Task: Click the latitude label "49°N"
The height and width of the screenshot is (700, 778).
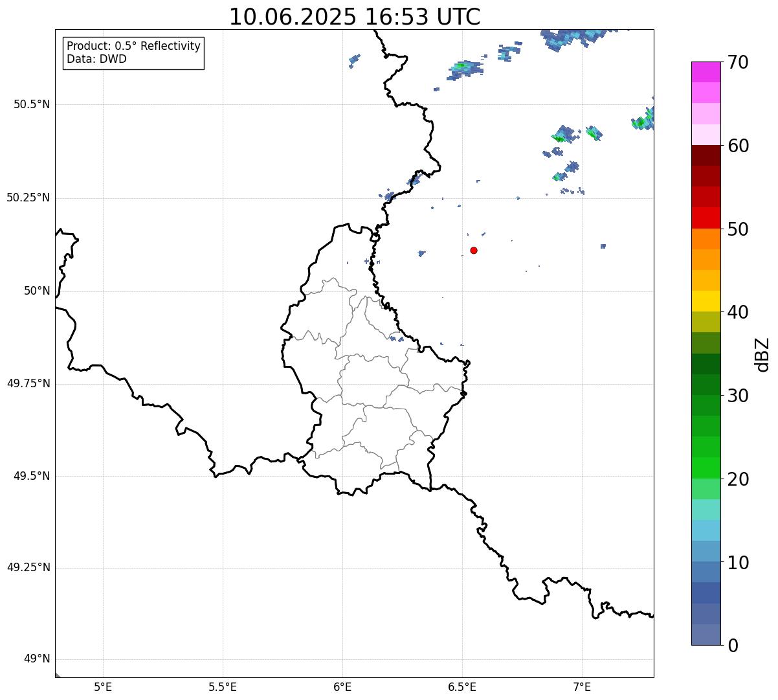Action: click(x=37, y=659)
